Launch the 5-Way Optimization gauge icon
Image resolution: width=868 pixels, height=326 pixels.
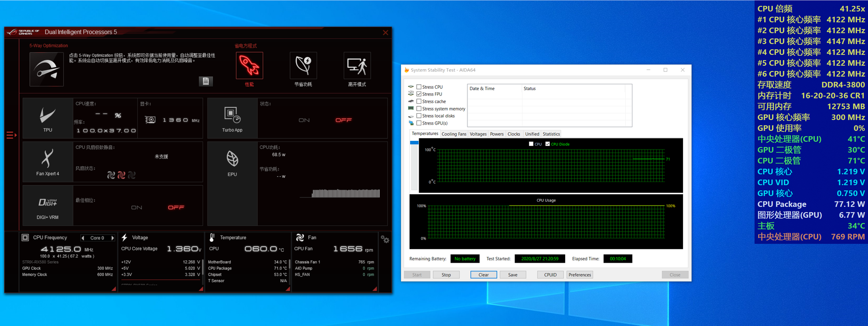pyautogui.click(x=47, y=69)
